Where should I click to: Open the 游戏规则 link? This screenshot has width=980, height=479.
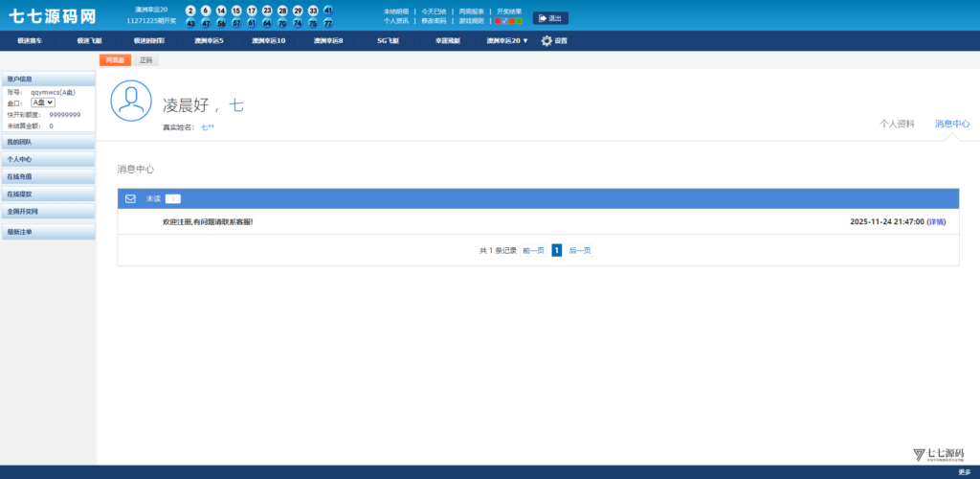click(x=471, y=21)
